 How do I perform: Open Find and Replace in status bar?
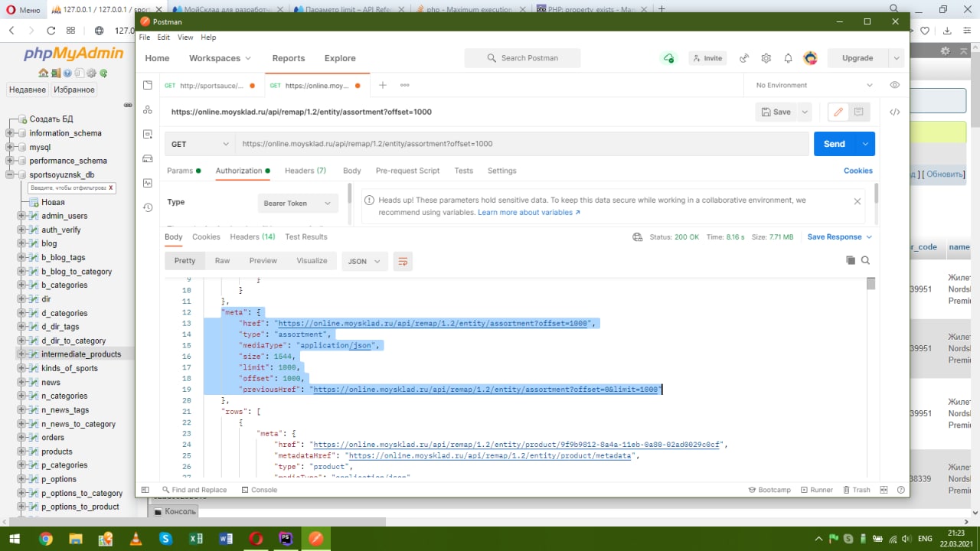194,490
